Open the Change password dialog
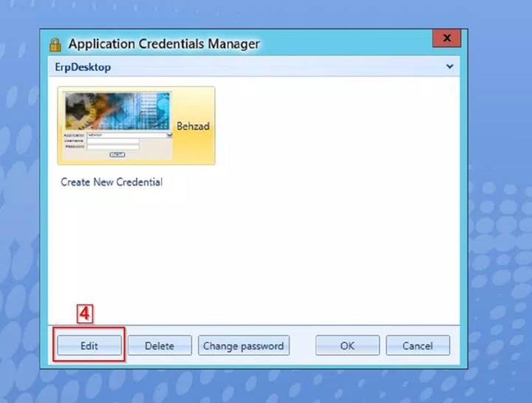 (x=243, y=345)
